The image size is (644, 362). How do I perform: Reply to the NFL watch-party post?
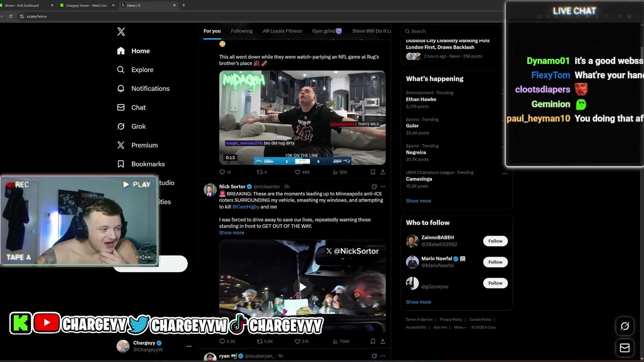tap(225, 172)
